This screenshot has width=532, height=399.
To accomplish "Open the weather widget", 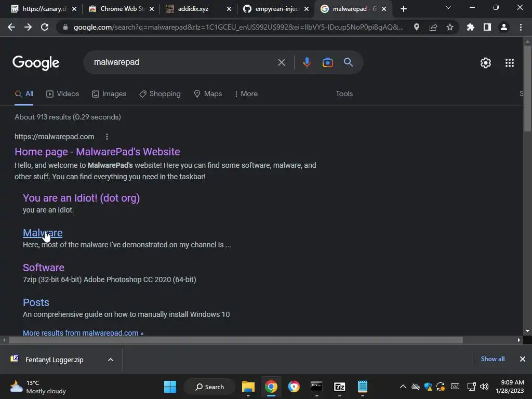I will pyautogui.click(x=37, y=387).
